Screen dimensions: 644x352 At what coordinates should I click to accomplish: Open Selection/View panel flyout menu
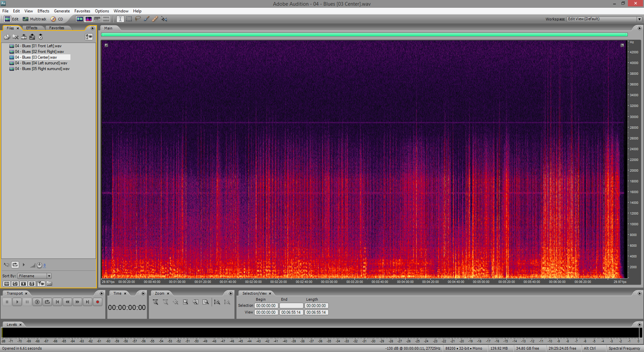[x=639, y=293]
